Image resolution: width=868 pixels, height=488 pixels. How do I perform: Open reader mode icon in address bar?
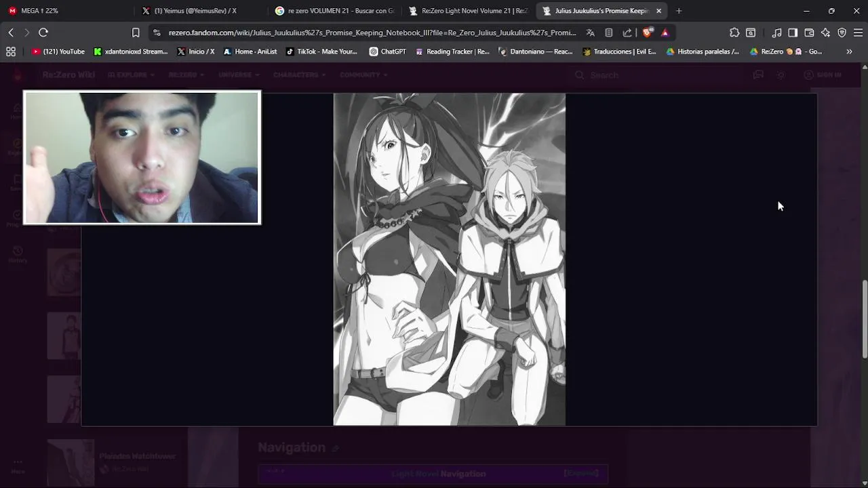[609, 33]
